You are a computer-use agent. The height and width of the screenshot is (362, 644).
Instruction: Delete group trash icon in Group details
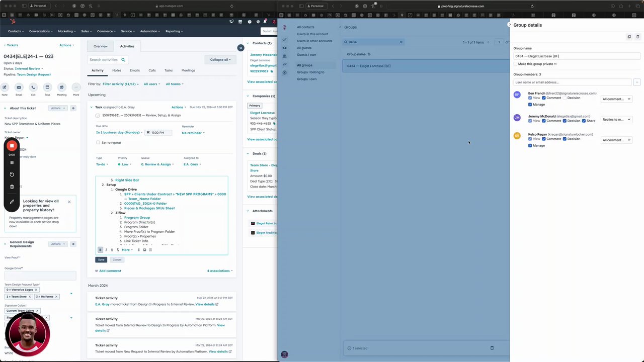[x=638, y=37]
